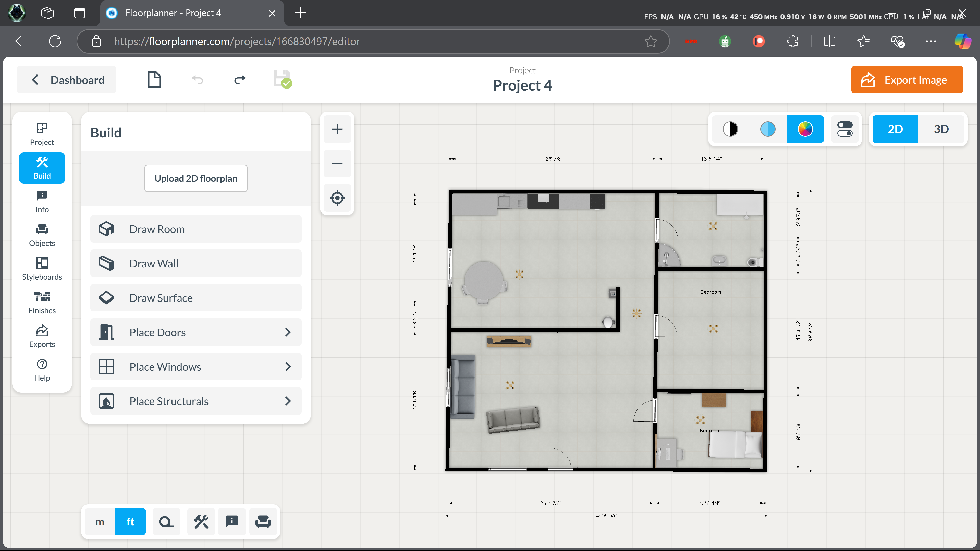Click the new document icon in header
980x551 pixels.
[x=154, y=80]
